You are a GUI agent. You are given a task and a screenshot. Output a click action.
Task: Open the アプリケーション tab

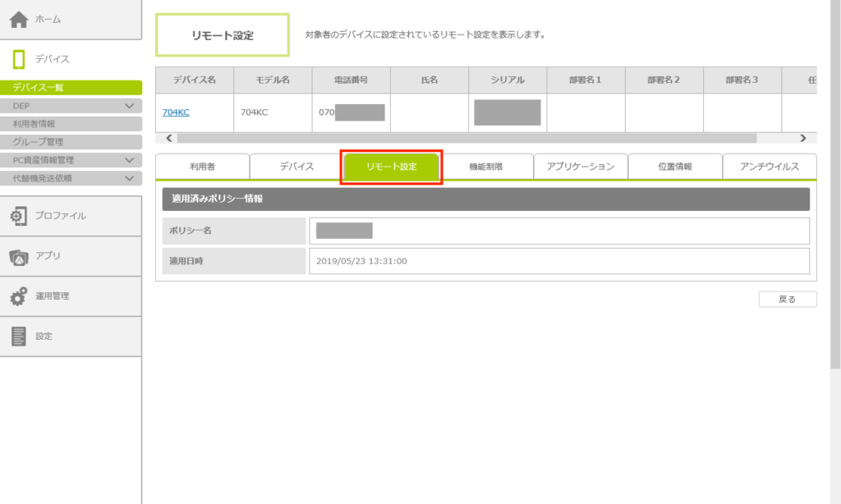tap(581, 167)
